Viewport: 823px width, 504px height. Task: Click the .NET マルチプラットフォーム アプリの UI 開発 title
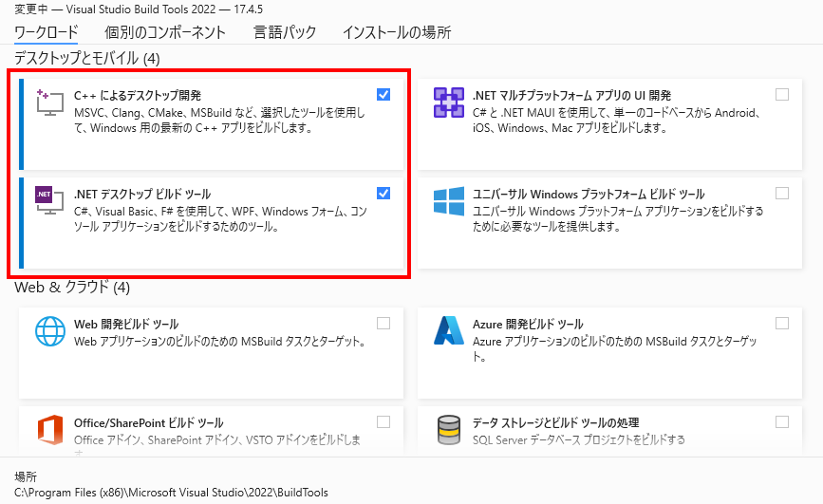click(572, 96)
